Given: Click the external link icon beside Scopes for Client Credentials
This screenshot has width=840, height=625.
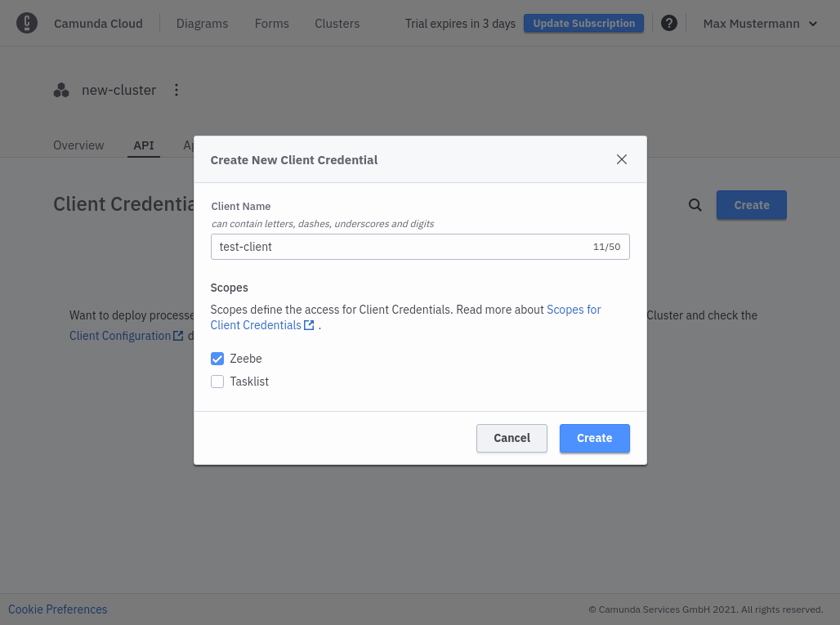Looking at the screenshot, I should tap(309, 324).
